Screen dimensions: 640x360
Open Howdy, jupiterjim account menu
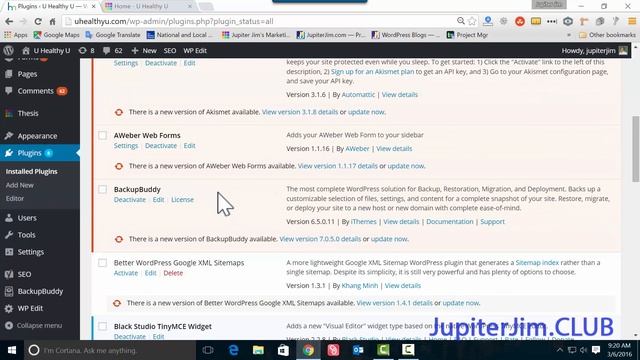[594, 51]
